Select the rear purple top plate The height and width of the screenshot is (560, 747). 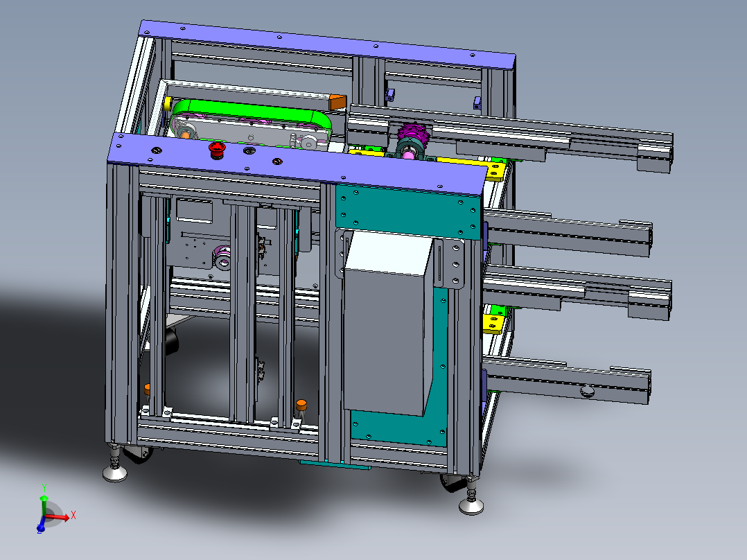coord(328,44)
